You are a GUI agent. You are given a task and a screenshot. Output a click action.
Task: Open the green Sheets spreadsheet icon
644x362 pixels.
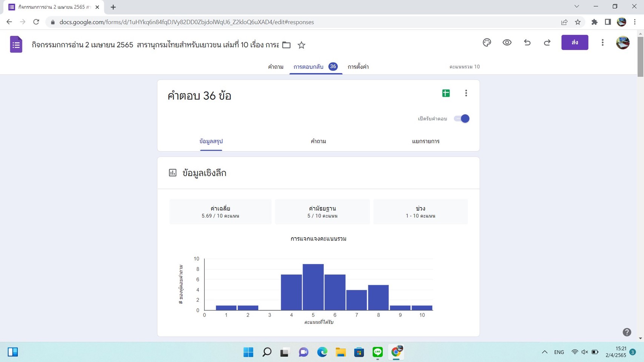click(446, 93)
